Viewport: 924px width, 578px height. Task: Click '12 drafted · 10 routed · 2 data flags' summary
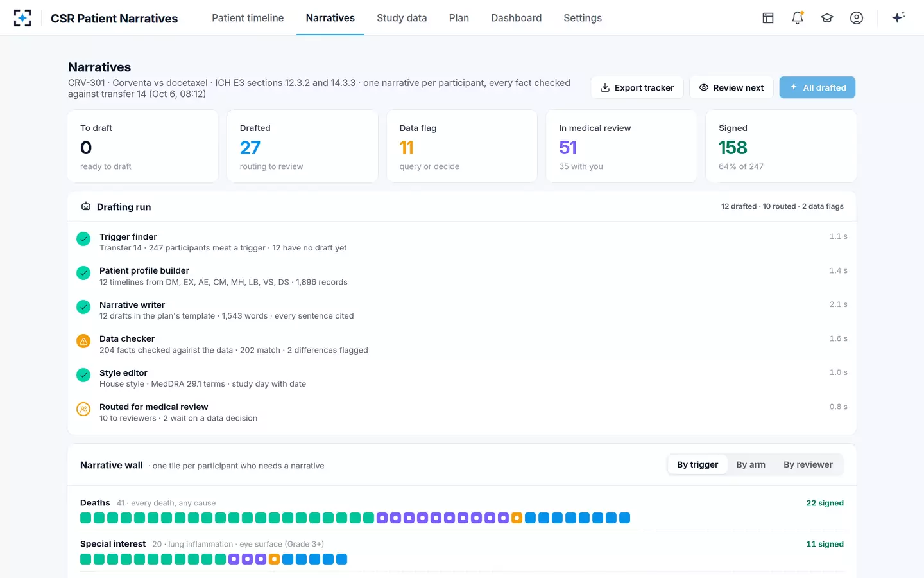point(782,206)
